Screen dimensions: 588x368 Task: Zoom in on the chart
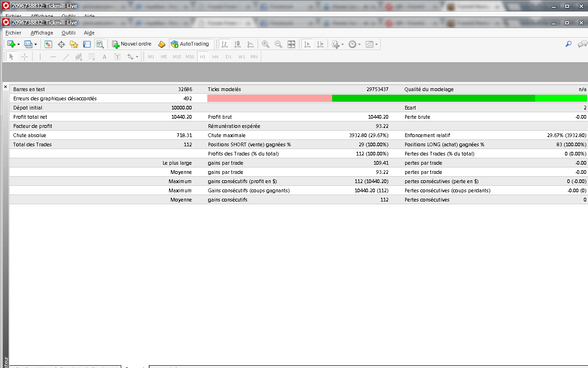[x=266, y=44]
